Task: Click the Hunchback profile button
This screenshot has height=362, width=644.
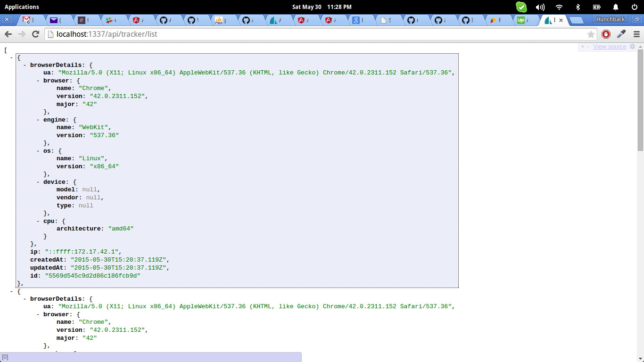Action: click(x=610, y=19)
